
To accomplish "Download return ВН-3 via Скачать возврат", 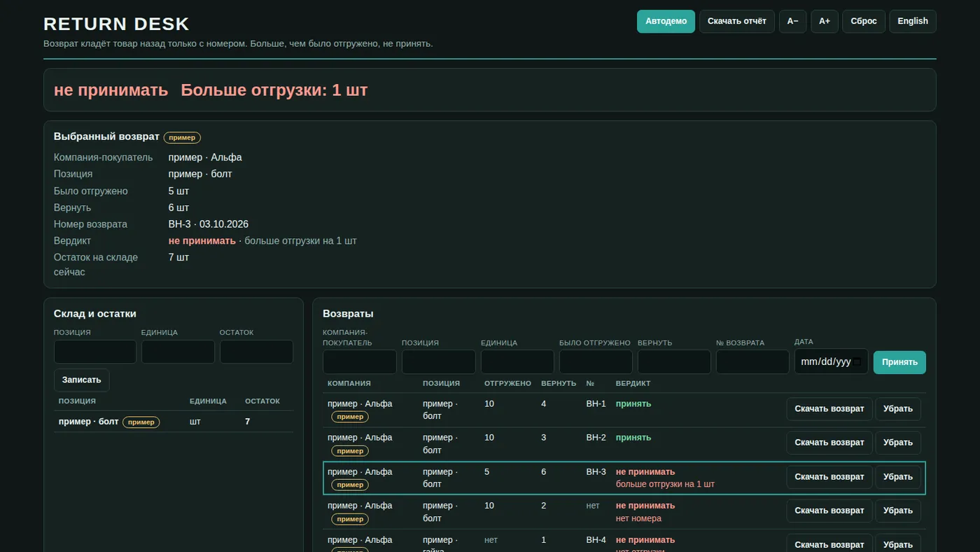I will [x=829, y=477].
